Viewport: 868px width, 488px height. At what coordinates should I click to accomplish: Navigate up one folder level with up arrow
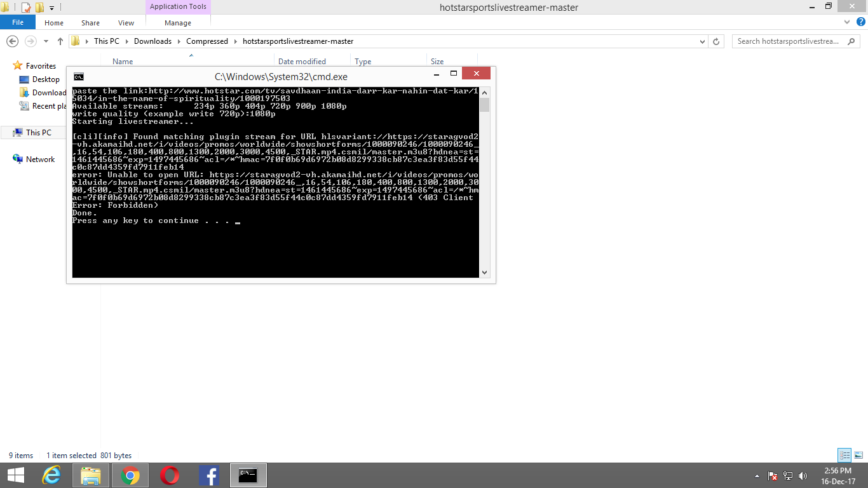pos(60,41)
